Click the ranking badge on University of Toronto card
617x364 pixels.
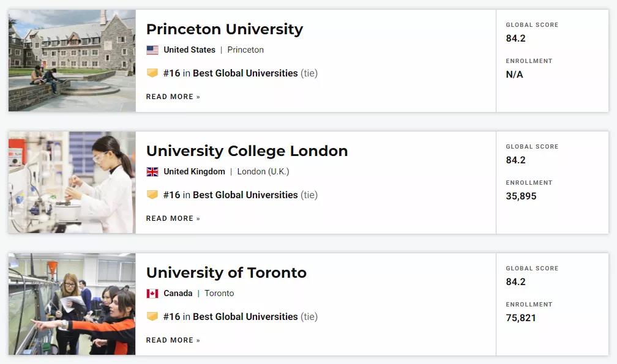point(152,316)
